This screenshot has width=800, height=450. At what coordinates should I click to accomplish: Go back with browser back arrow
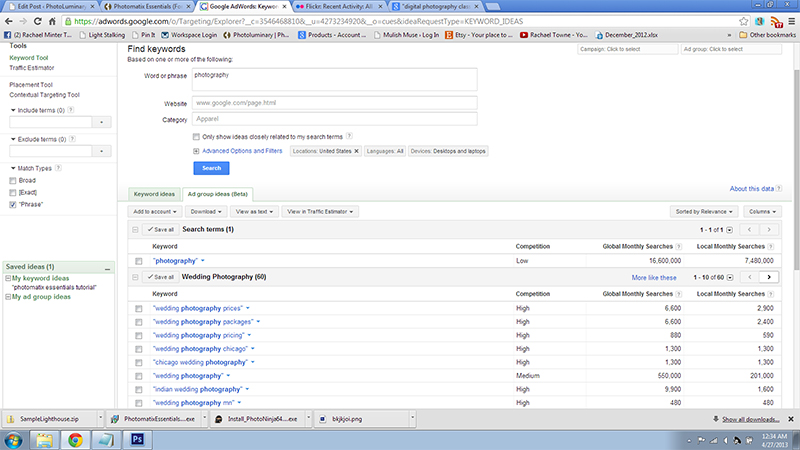(x=9, y=21)
